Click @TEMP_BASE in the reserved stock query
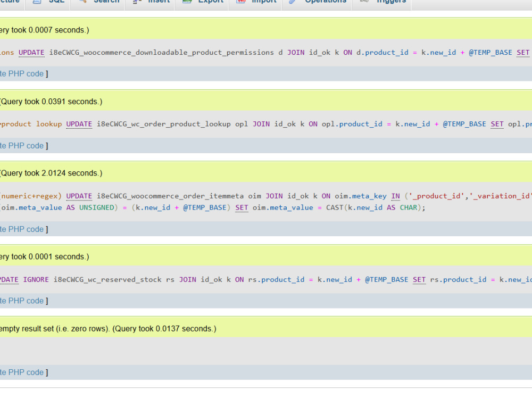Image resolution: width=532 pixels, height=399 pixels. (x=386, y=280)
